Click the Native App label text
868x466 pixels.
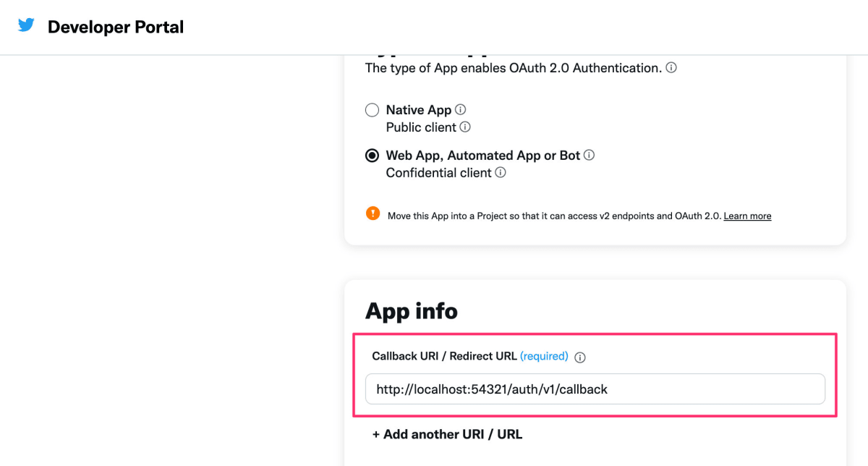[x=419, y=110]
